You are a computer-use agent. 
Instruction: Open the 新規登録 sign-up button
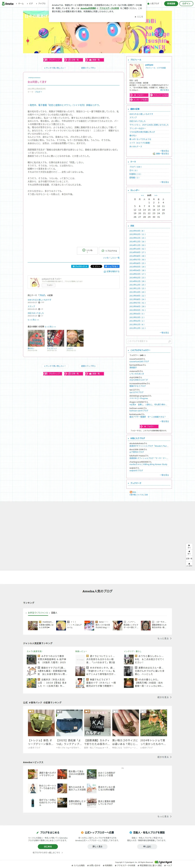point(171,4)
